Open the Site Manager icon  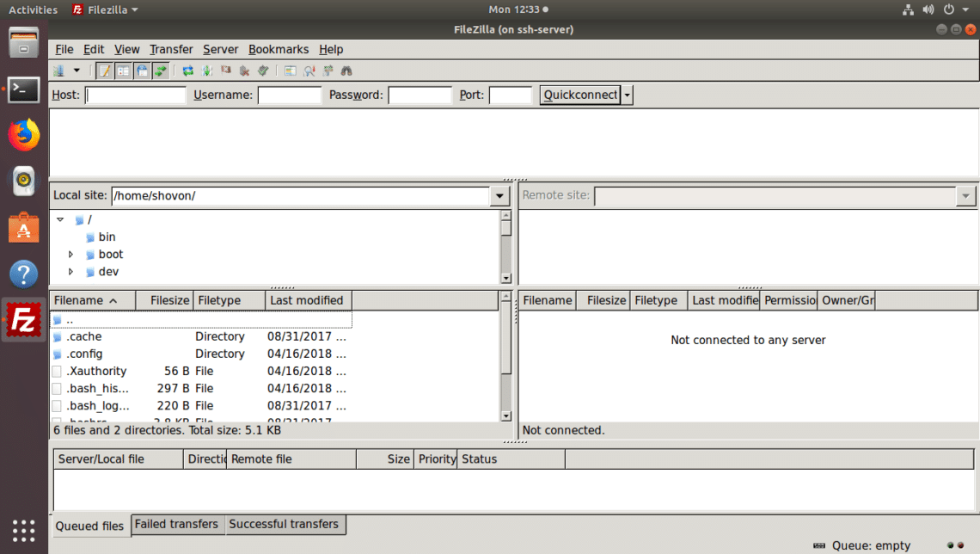coord(58,71)
